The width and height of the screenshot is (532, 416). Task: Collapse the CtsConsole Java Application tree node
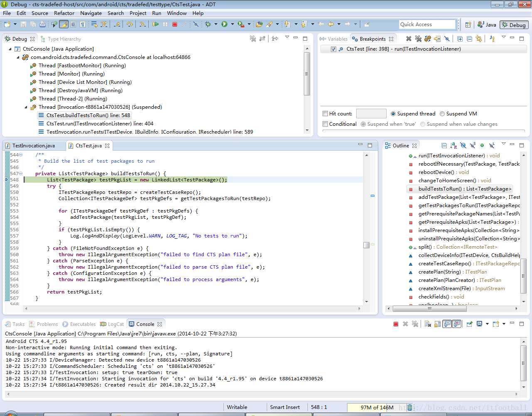[x=10, y=49]
